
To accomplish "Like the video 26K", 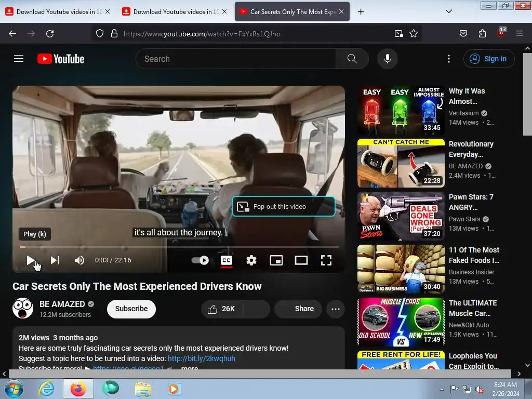I will [x=222, y=309].
